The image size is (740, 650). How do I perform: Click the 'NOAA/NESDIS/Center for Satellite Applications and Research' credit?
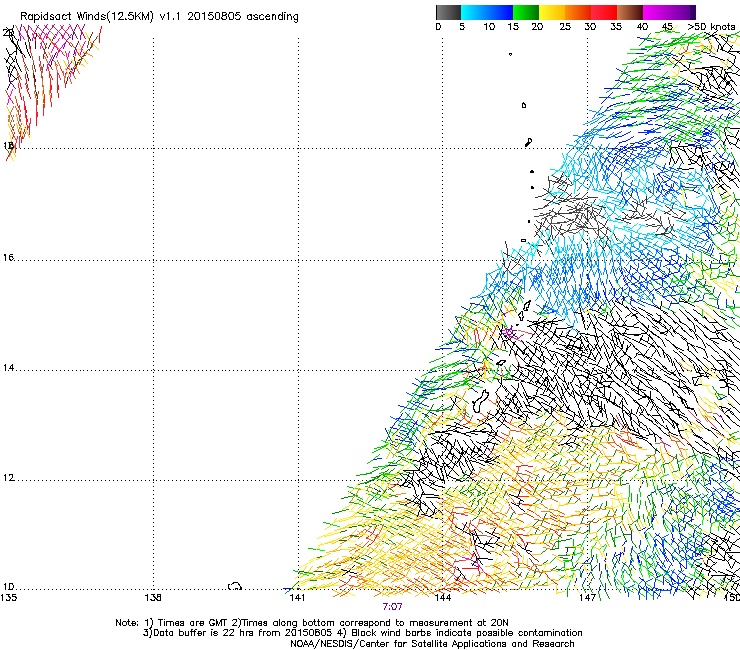coord(432,644)
